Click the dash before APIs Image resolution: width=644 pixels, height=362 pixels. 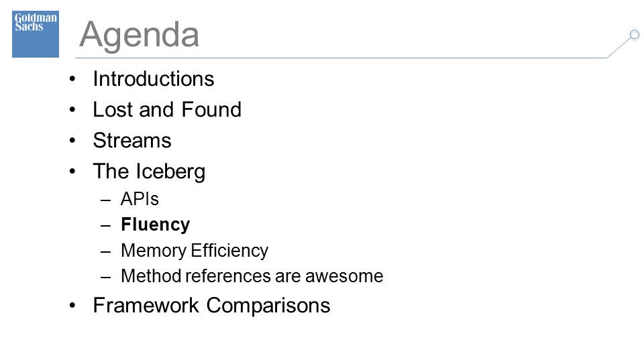point(105,200)
